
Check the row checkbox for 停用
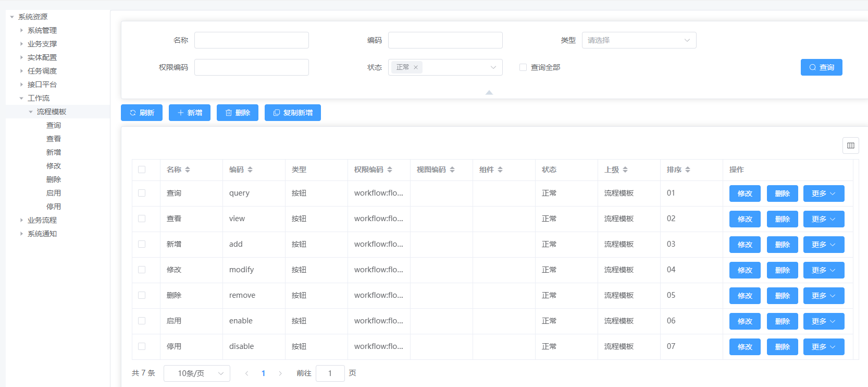[x=142, y=346]
